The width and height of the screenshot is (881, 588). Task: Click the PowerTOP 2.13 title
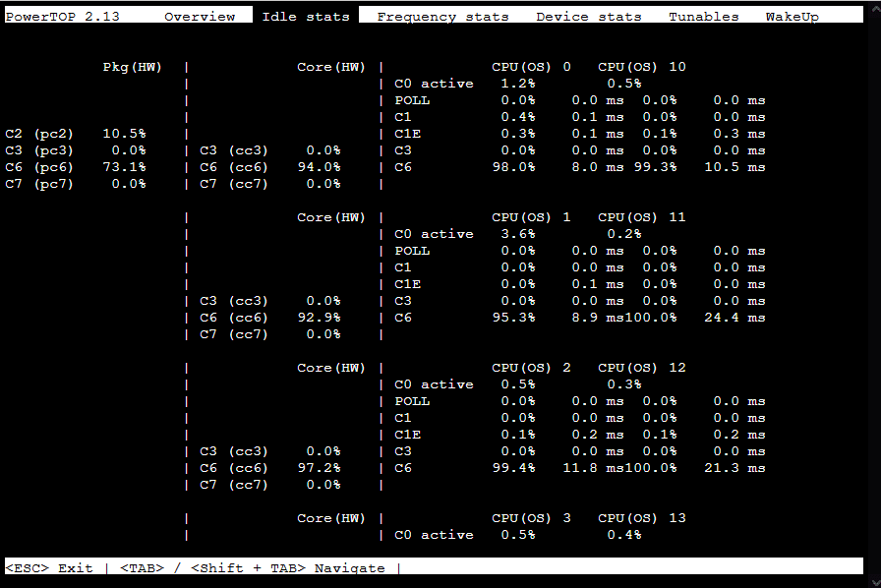coord(62,17)
